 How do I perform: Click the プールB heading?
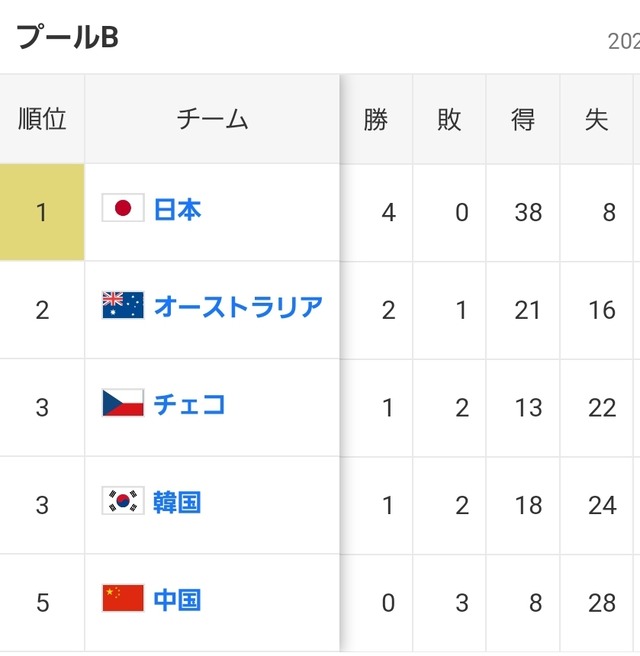(x=67, y=37)
